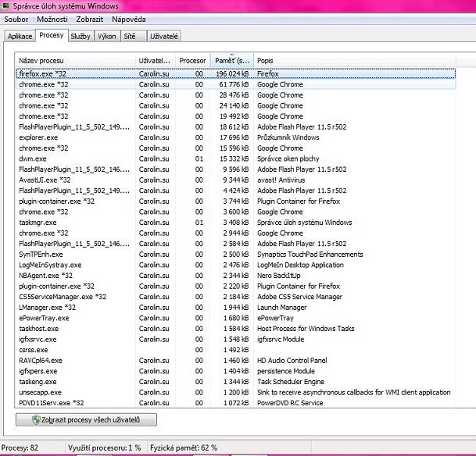Go to the Výkon performance tab
The width and height of the screenshot is (476, 456).
[x=107, y=36]
